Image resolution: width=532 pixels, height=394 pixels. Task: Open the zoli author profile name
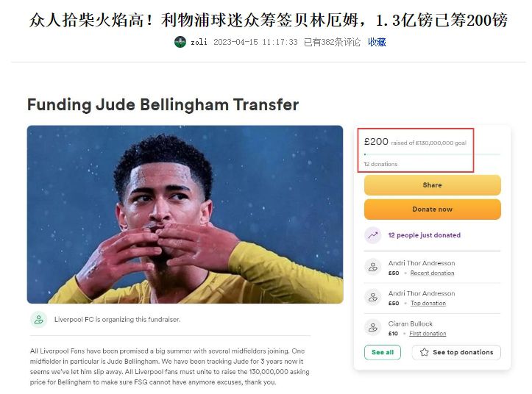point(199,42)
